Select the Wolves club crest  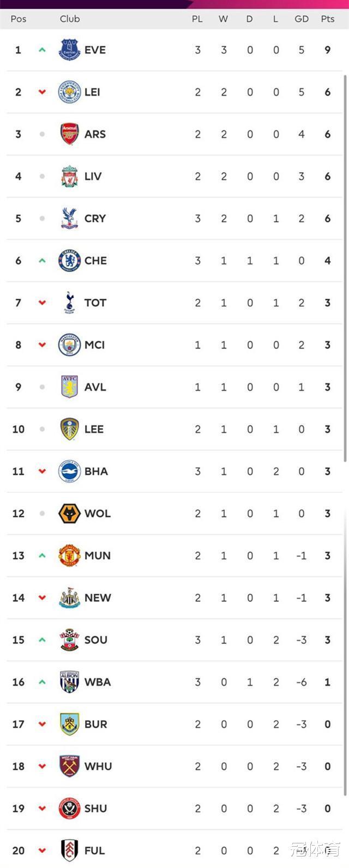69,514
